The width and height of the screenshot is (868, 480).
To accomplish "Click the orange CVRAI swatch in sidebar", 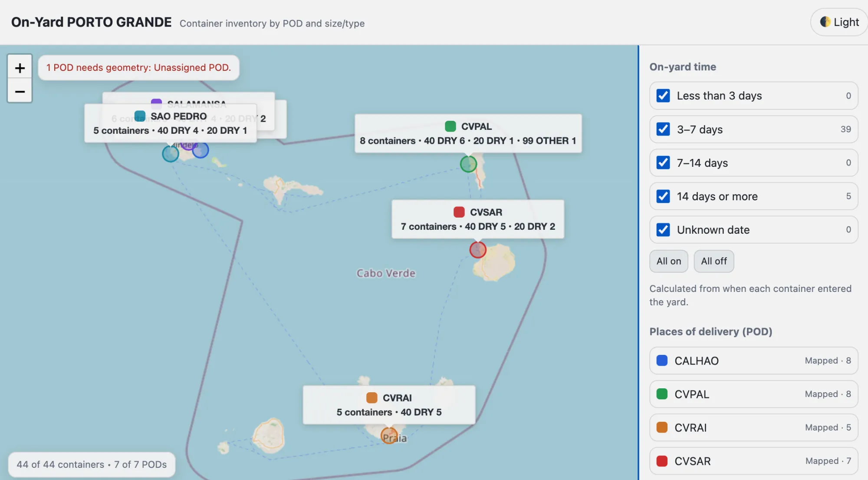I will 662,427.
